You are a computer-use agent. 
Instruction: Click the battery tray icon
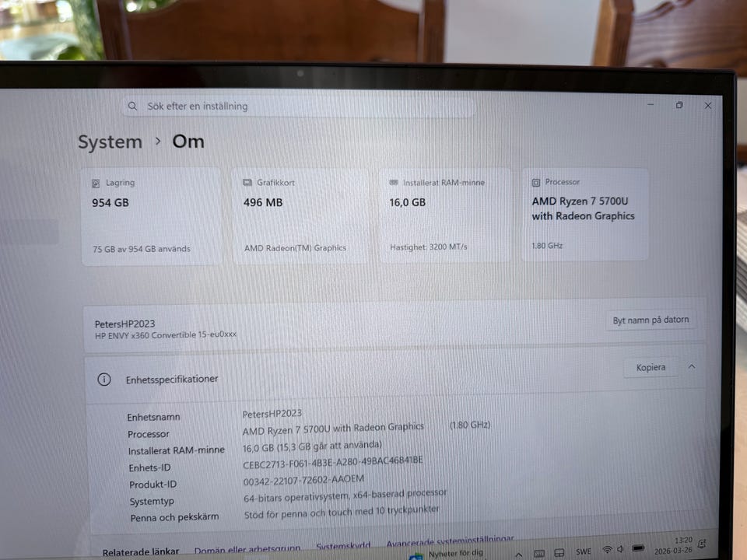click(638, 548)
